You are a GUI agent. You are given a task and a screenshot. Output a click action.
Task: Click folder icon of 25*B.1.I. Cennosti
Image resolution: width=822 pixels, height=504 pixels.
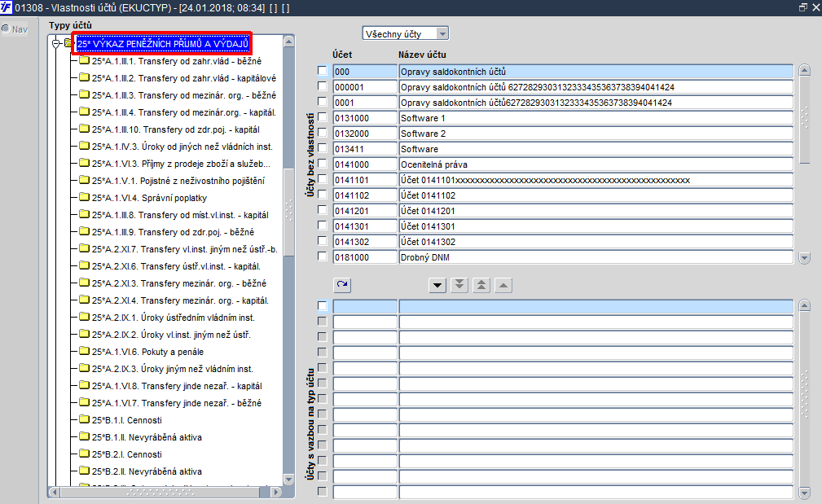coord(84,420)
